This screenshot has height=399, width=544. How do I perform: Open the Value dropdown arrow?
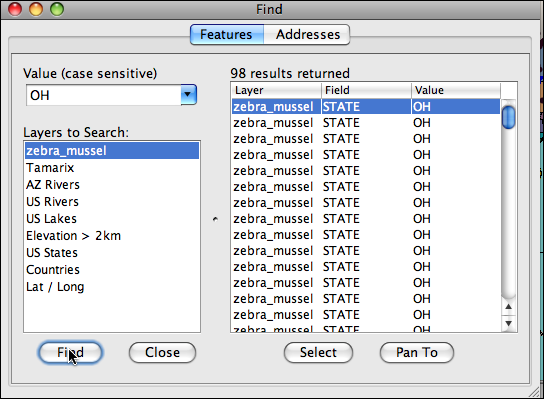(x=188, y=95)
